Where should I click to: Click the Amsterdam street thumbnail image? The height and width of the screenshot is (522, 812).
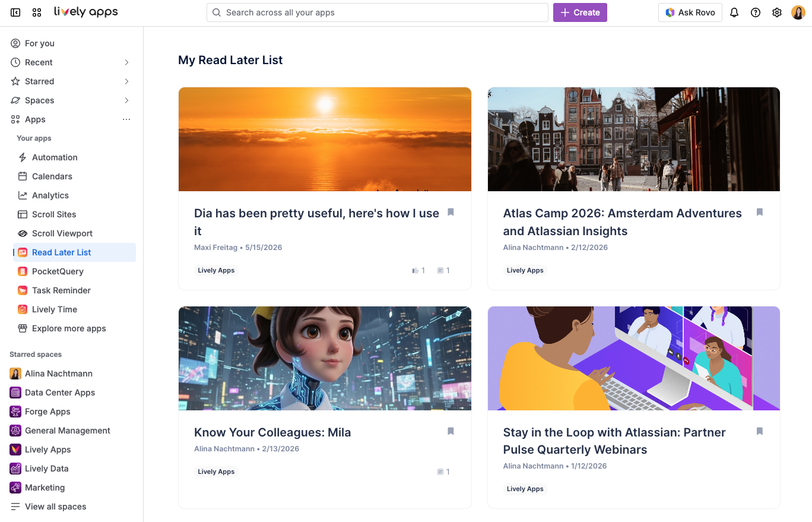(634, 140)
